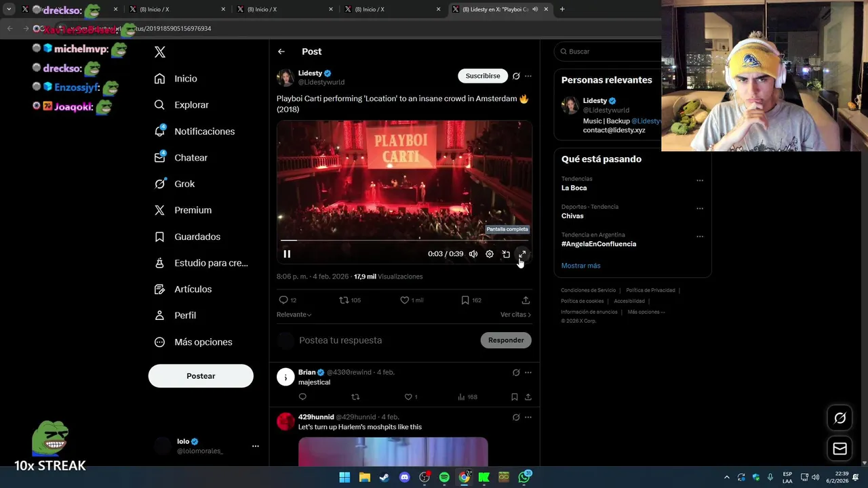Open Chatear messages in sidebar
This screenshot has height=488, width=868.
coord(180,157)
